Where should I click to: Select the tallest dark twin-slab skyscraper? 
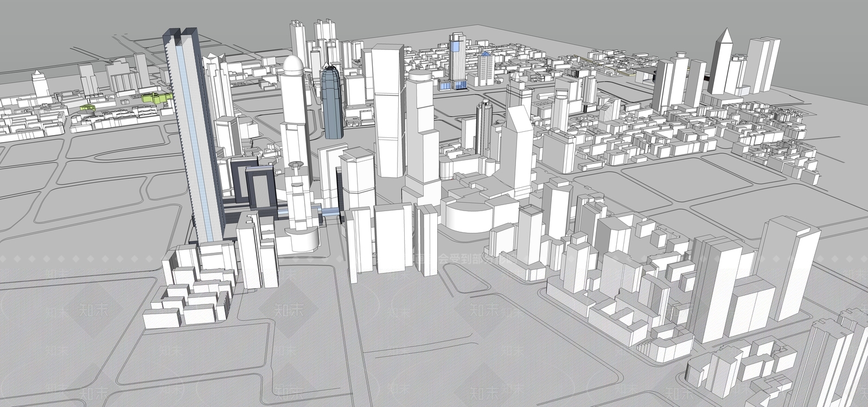click(x=194, y=136)
